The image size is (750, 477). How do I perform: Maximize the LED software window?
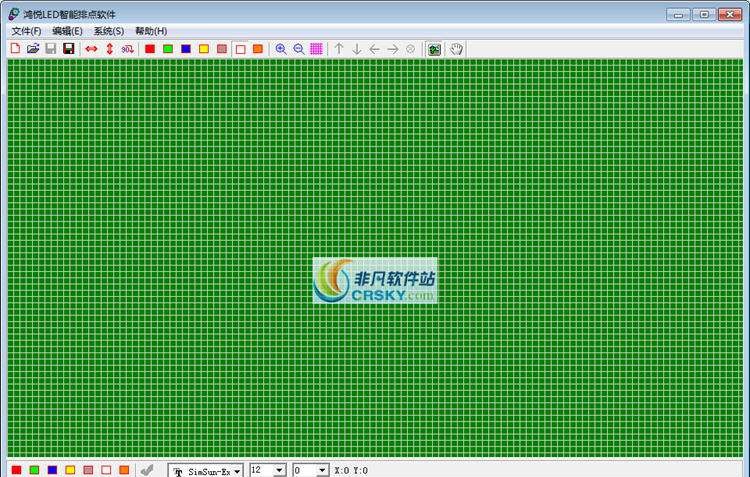[x=704, y=14]
